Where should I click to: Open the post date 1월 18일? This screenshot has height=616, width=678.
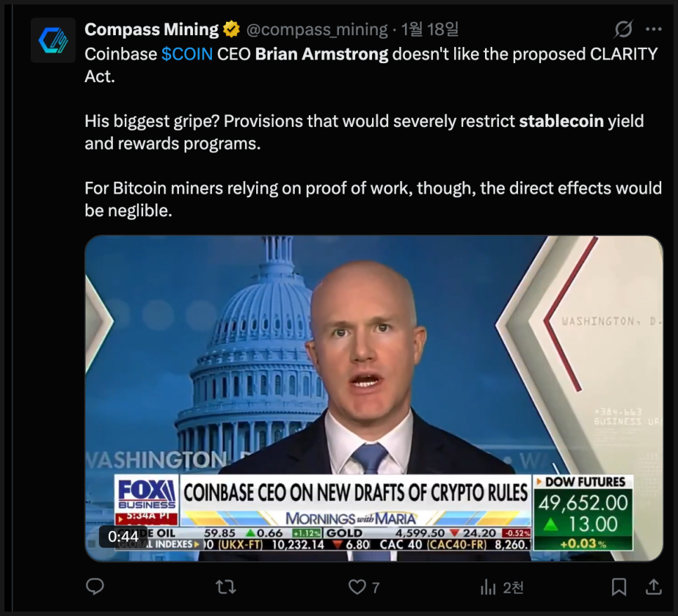click(x=430, y=29)
